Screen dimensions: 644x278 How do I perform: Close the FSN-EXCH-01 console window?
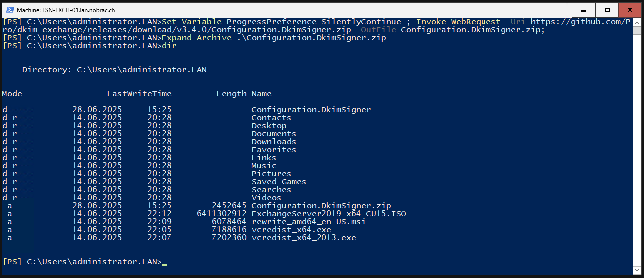630,9
